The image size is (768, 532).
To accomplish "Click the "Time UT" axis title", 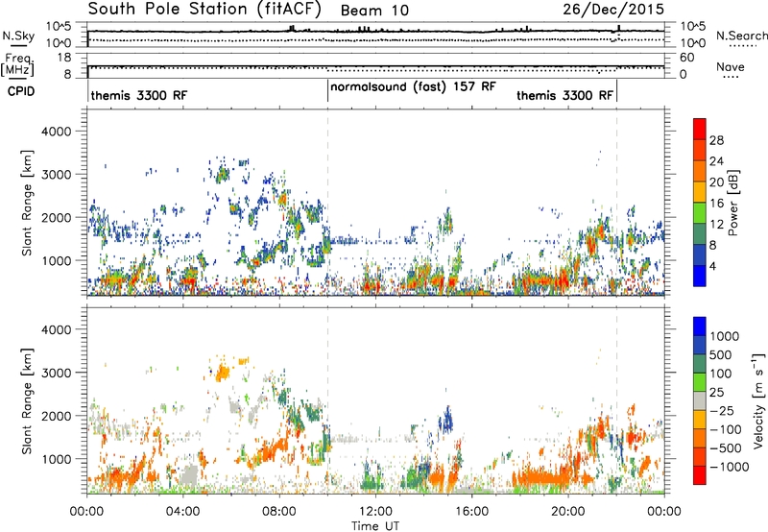I will (375, 526).
